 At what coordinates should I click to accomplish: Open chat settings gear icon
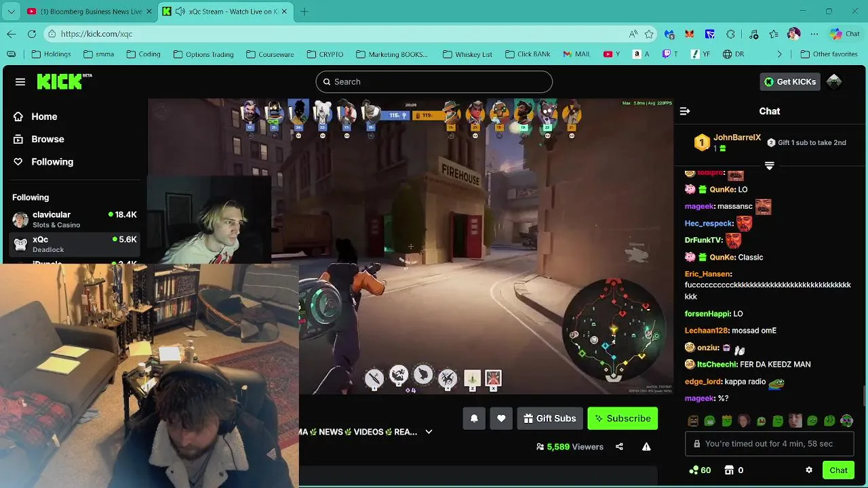point(808,470)
